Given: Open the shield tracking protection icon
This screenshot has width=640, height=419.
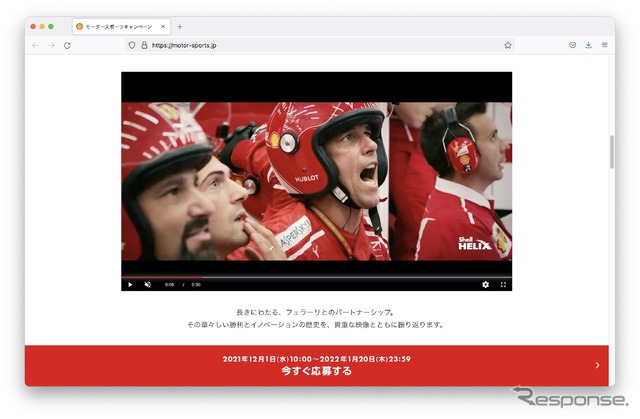Looking at the screenshot, I should (132, 45).
